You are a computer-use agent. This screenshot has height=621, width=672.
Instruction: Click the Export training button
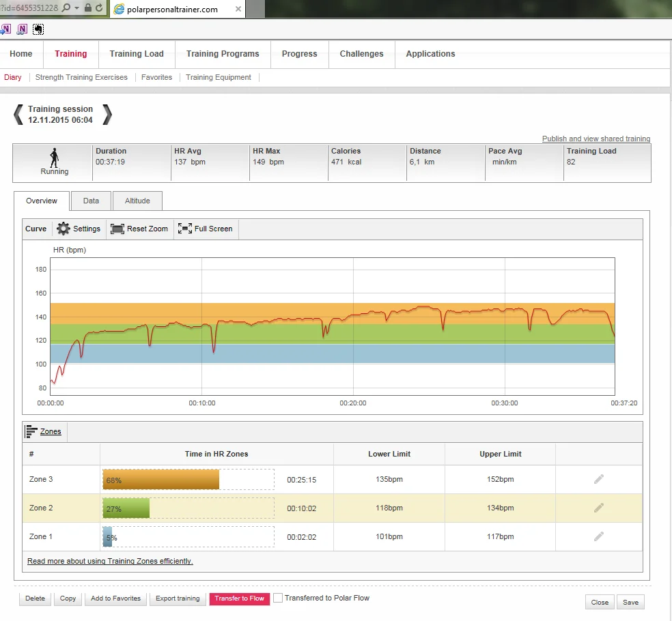178,598
